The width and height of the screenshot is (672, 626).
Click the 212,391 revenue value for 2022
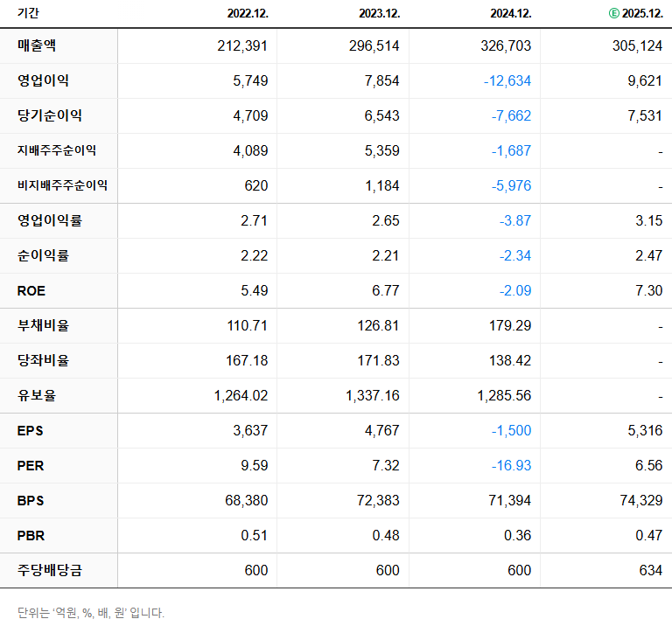click(x=242, y=45)
